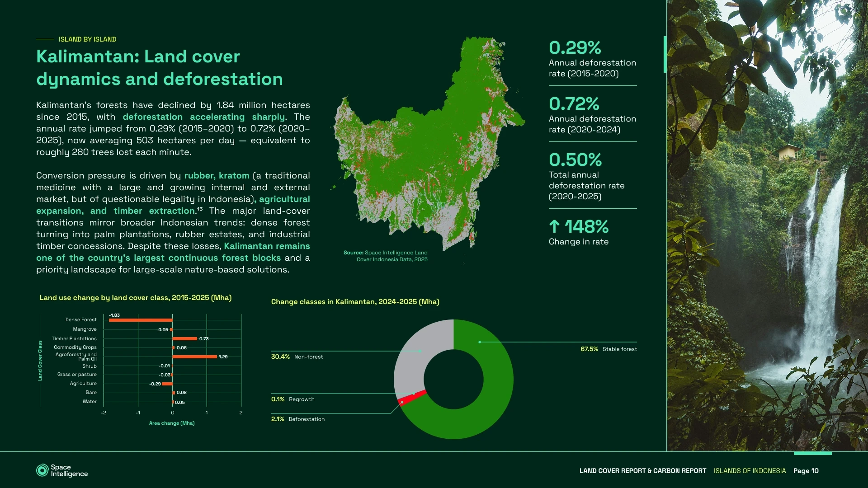Click the waterfall jungle photo

pos(767,226)
